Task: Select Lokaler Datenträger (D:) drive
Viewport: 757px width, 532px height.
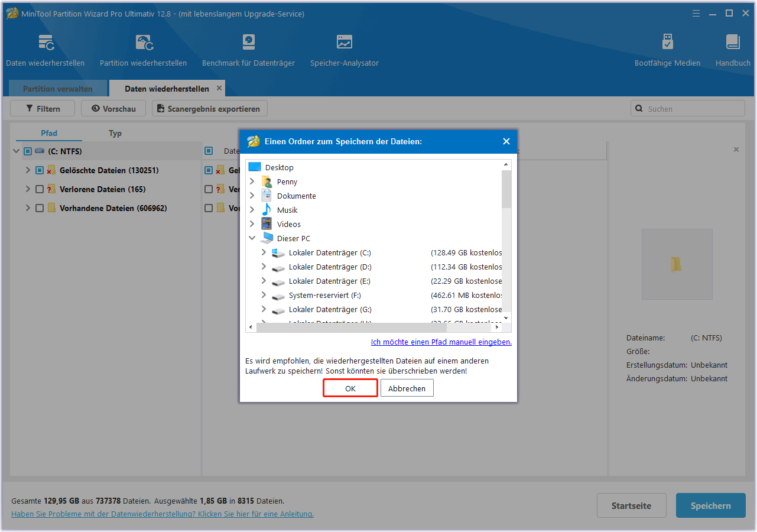Action: 330,267
